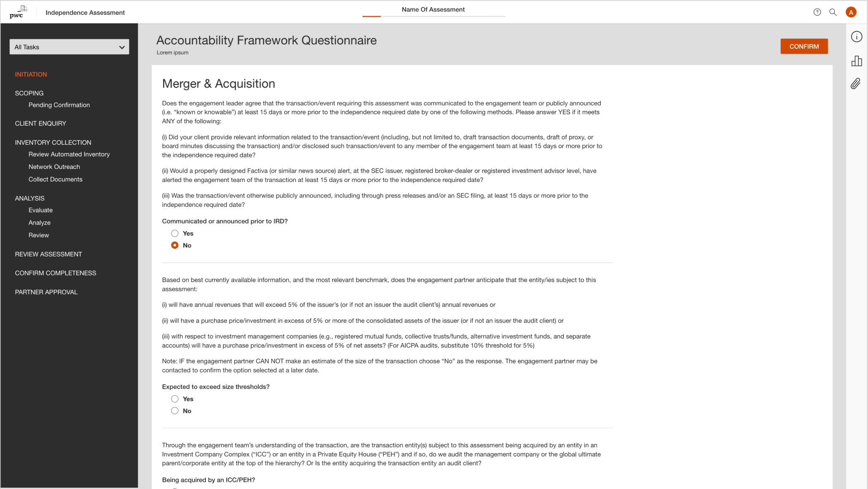Click the Name Of Assessment input field
The width and height of the screenshot is (868, 489).
[434, 10]
